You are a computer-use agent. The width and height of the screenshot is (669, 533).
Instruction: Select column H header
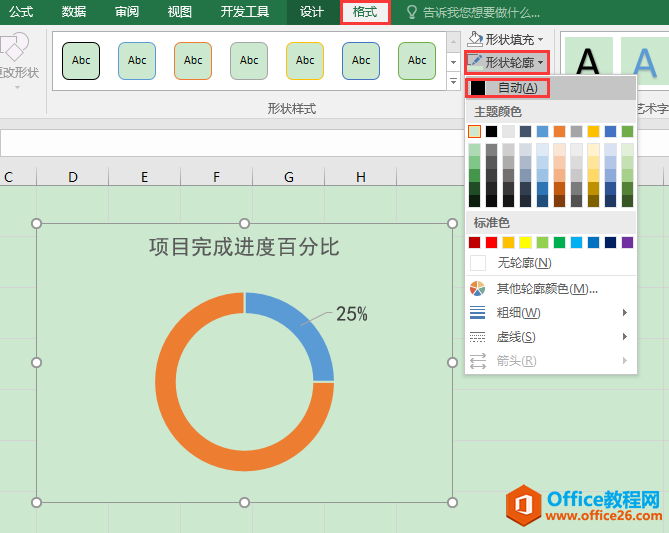(x=361, y=177)
